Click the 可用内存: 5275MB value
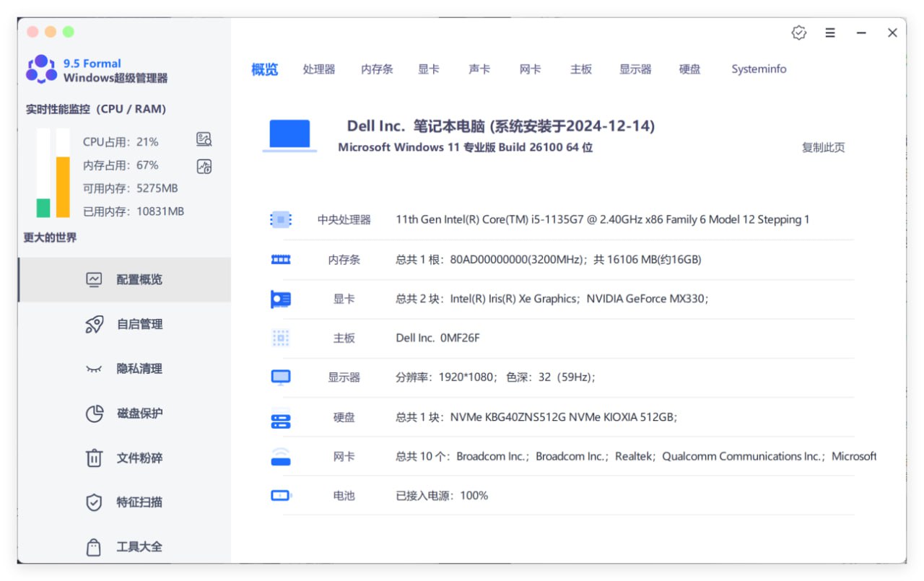Viewport: 924px width, 581px height. (130, 188)
